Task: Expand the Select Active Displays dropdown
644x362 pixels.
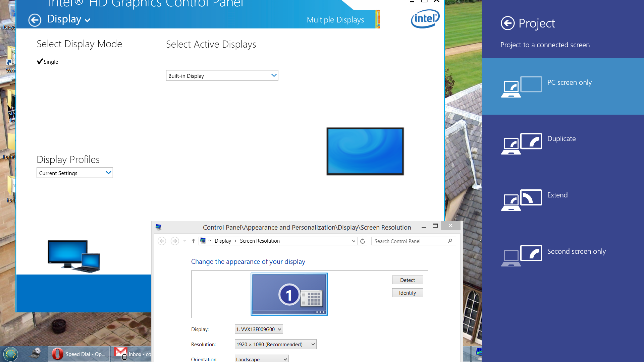Action: tap(274, 75)
